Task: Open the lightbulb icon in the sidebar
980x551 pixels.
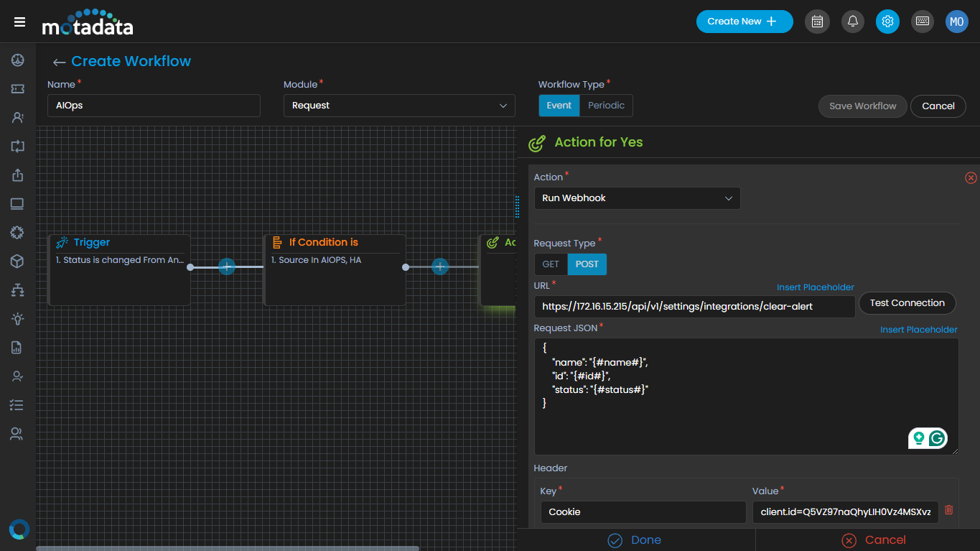Action: 17,319
